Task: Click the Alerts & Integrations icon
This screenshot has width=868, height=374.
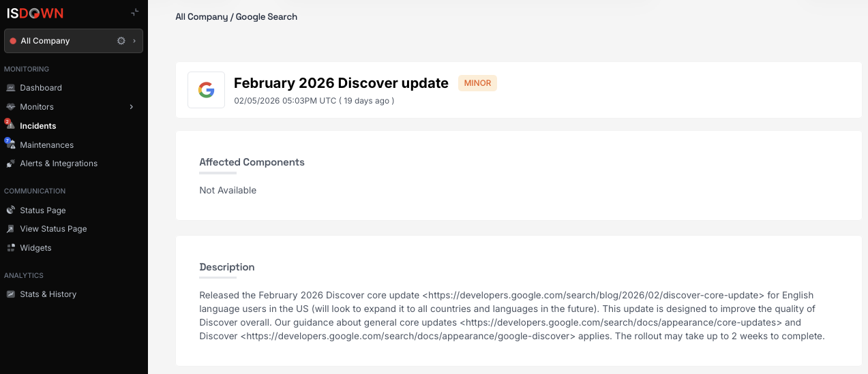Action: tap(10, 163)
